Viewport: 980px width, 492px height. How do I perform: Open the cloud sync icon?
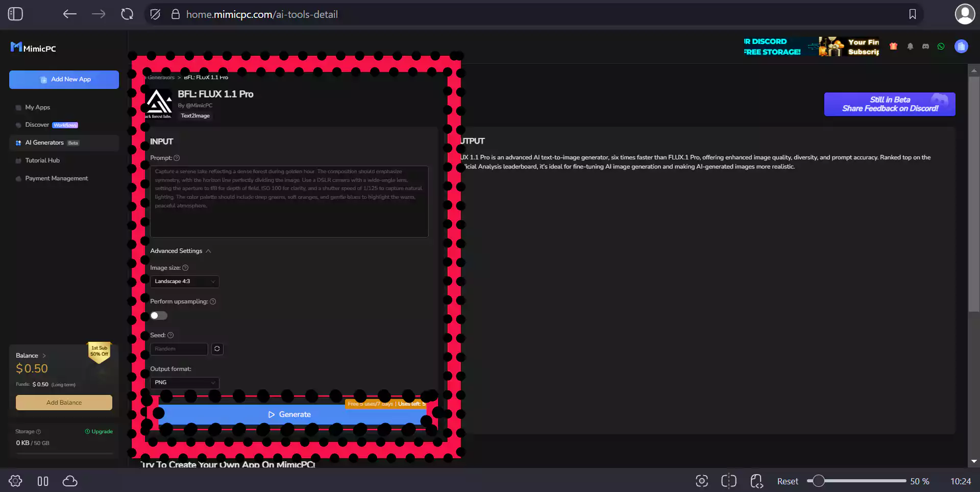[x=70, y=481]
